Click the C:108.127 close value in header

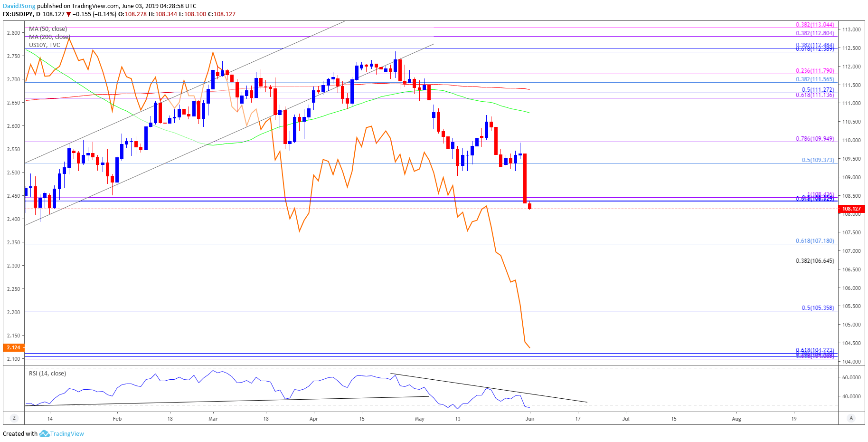[x=222, y=14]
